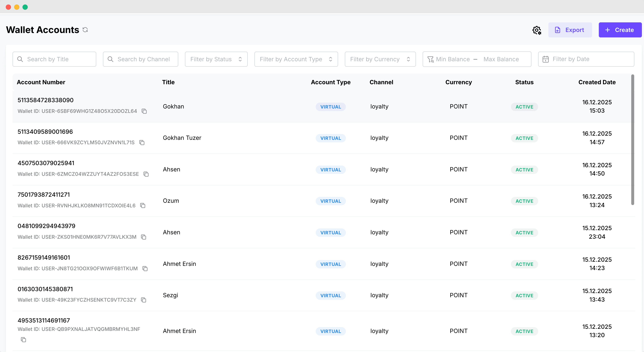644x352 pixels.
Task: Copy wallet ID for account 4507503079025941
Action: [x=146, y=174]
